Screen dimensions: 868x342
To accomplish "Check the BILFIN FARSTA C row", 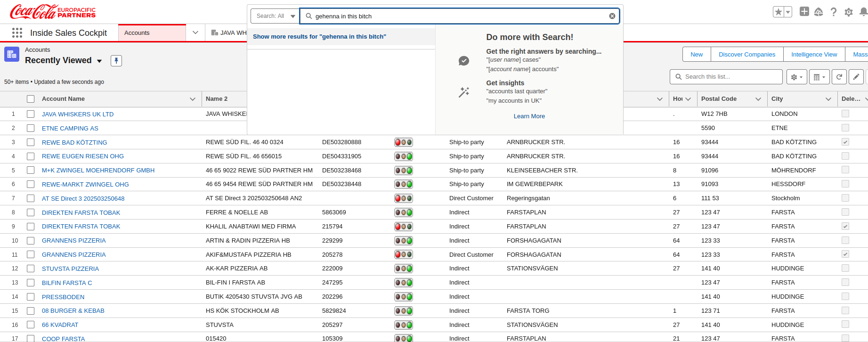I will click(x=31, y=283).
